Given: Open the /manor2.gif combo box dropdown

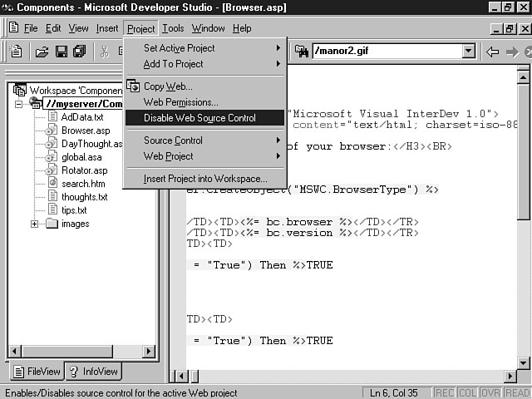Looking at the screenshot, I should click(469, 52).
